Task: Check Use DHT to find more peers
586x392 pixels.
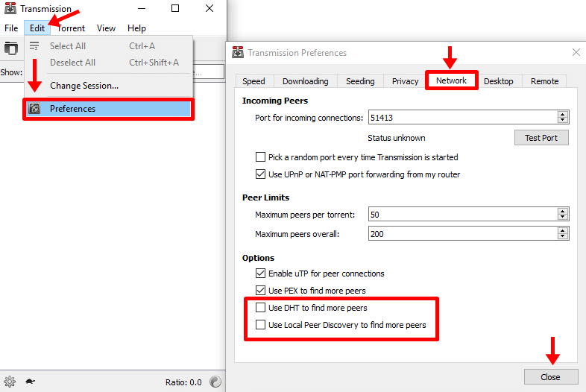Action: click(260, 308)
